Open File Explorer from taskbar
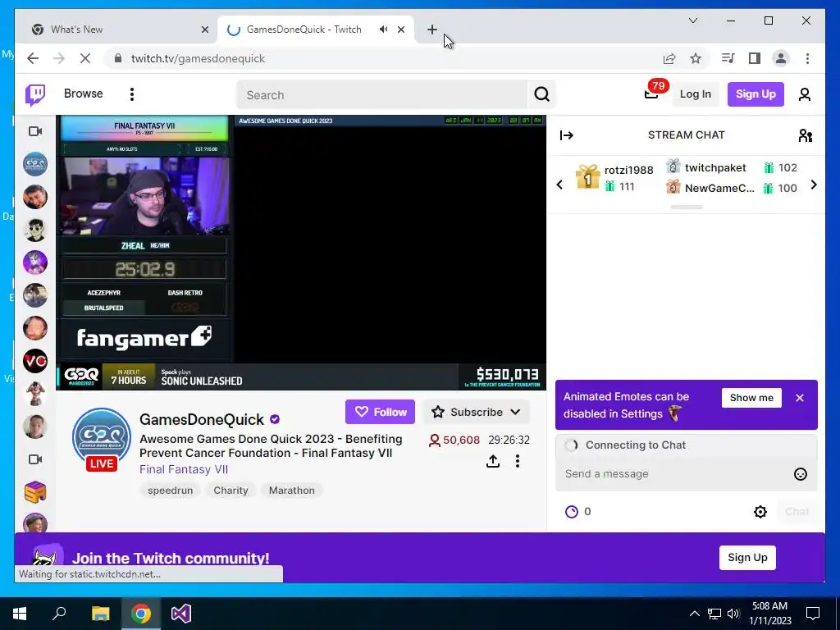 tap(100, 614)
